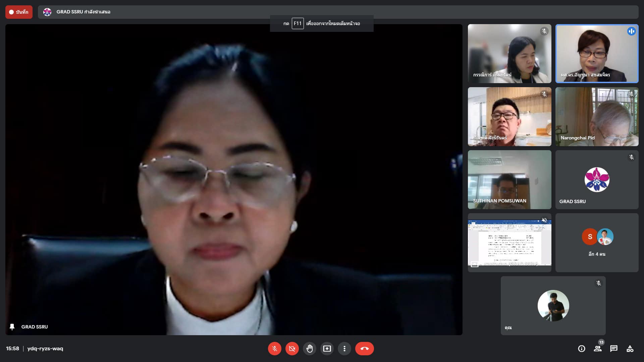Click the red recording indicator button
Screen dimensions: 644x362
(19, 12)
